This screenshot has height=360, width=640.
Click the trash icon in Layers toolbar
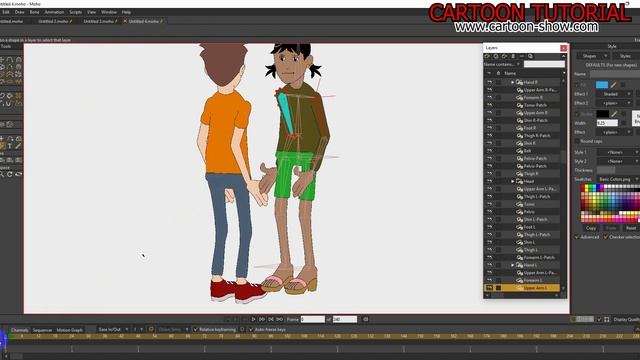pos(513,56)
